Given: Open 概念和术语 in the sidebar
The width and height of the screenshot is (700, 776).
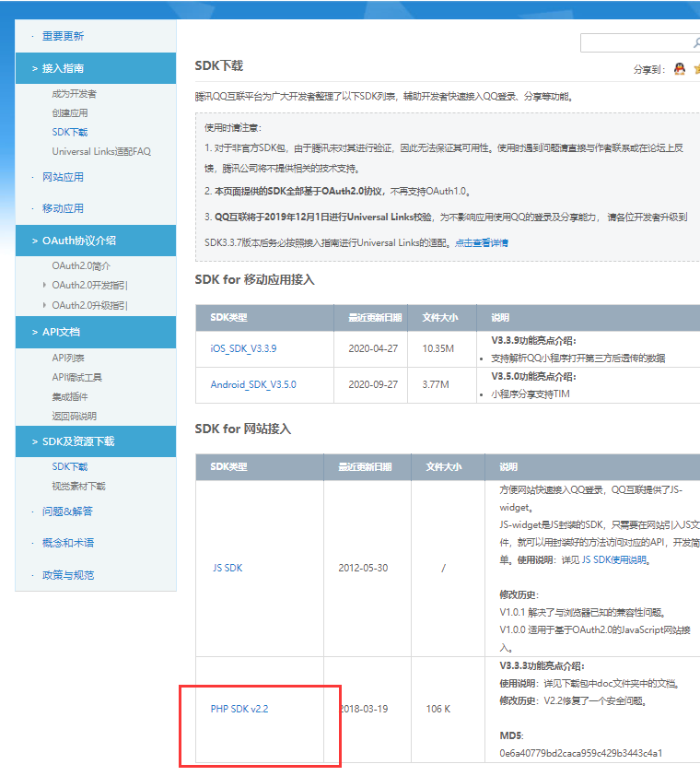Looking at the screenshot, I should 68,543.
